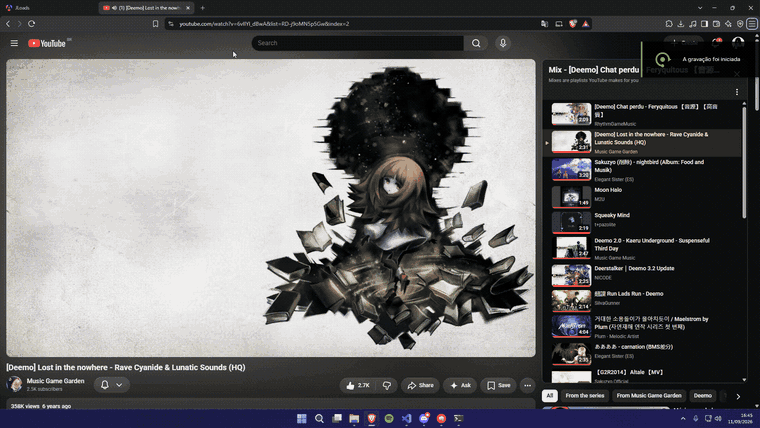The image size is (760, 428).
Task: Click the Ask button
Action: tap(460, 385)
